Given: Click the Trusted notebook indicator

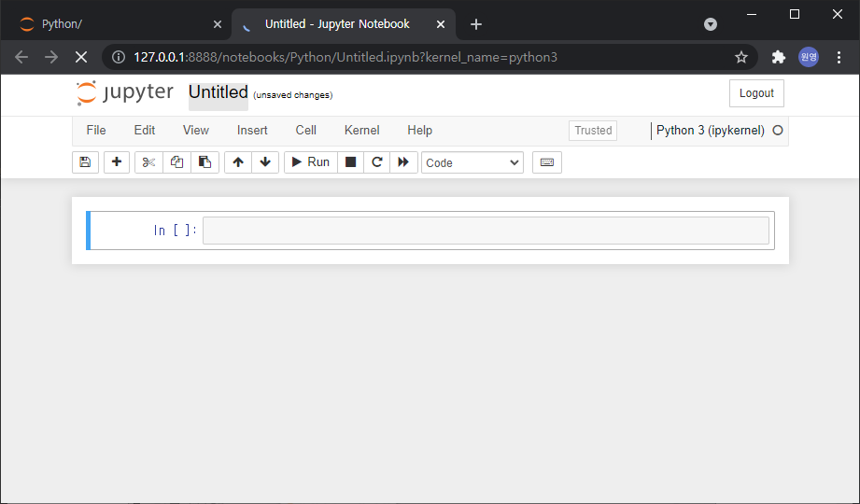Looking at the screenshot, I should pos(593,131).
